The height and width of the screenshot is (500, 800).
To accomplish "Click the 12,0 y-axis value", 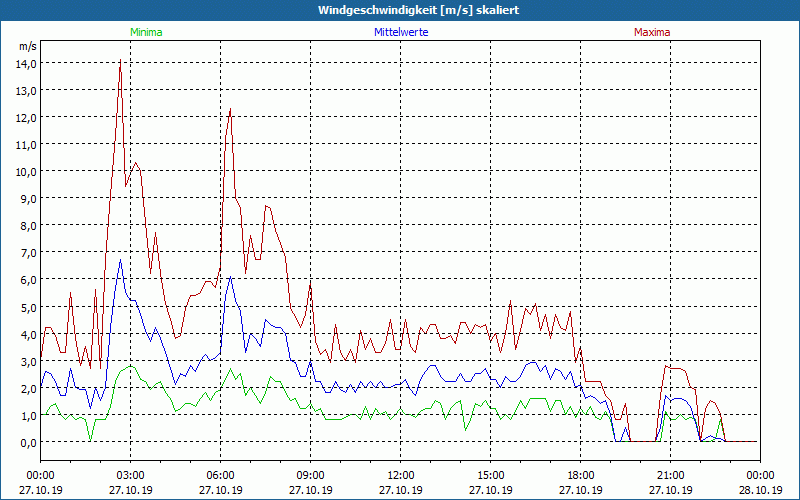I will coord(26,118).
